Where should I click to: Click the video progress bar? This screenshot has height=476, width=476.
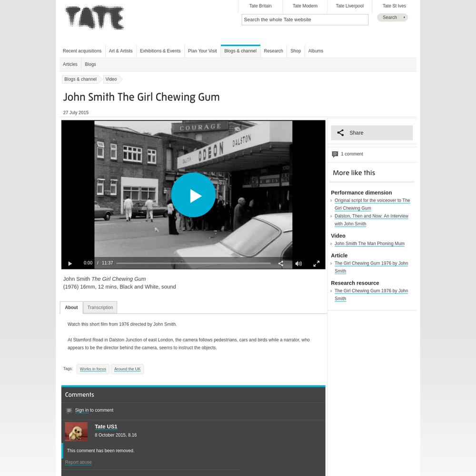193,263
